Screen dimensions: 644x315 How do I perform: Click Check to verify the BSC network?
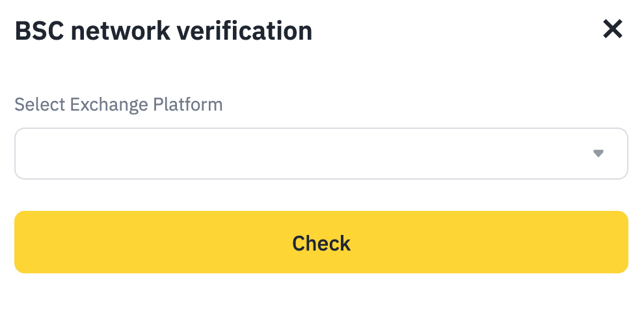coord(321,242)
